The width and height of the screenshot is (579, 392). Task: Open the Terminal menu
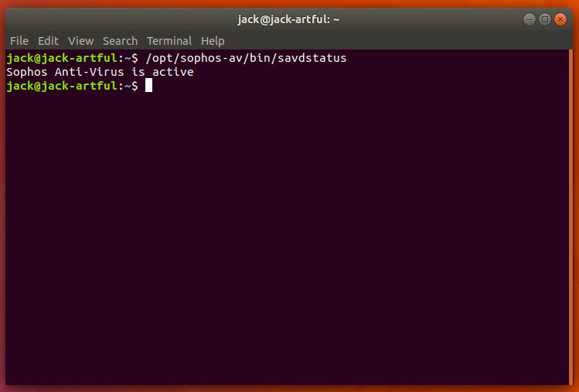pos(169,41)
